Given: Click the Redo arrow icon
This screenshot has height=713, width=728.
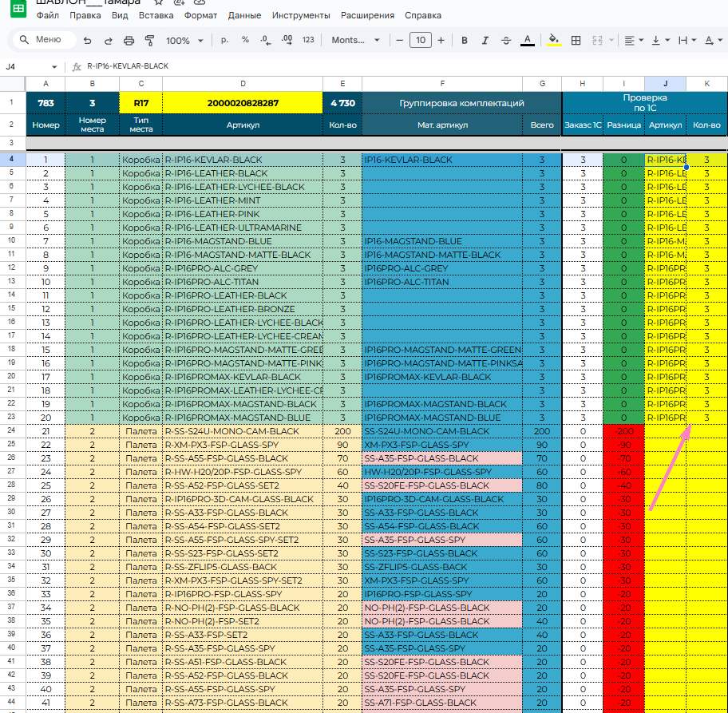Looking at the screenshot, I should tap(108, 41).
